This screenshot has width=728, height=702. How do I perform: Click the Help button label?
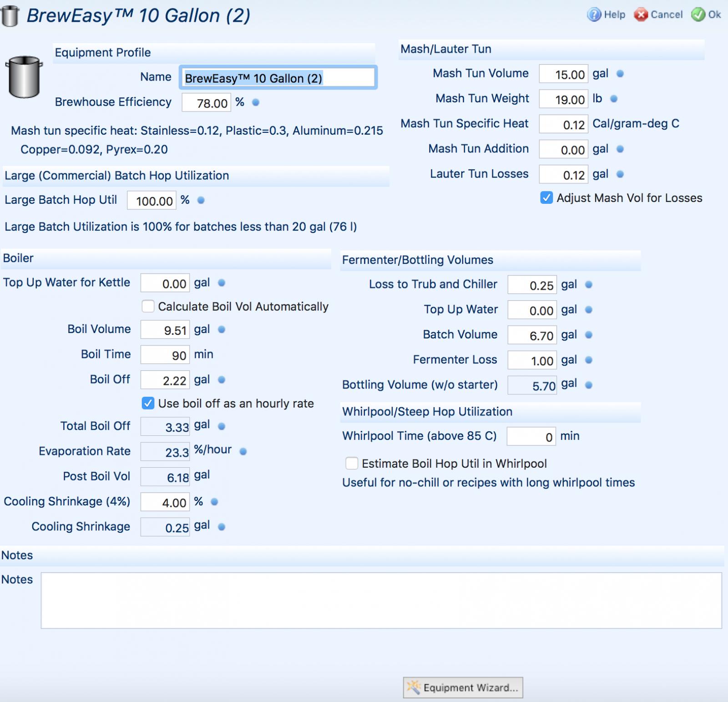pyautogui.click(x=614, y=15)
